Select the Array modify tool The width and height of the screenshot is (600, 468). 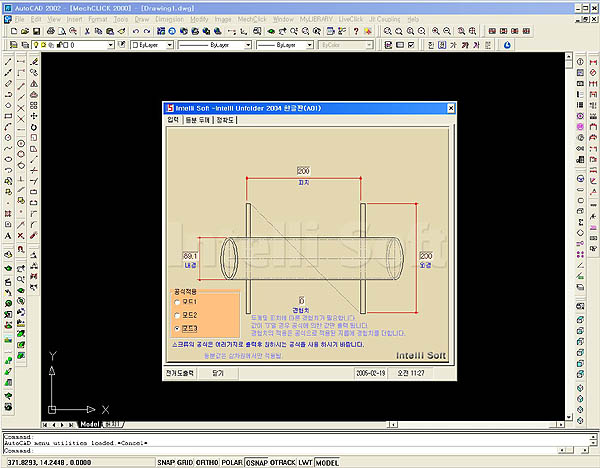pyautogui.click(x=34, y=105)
